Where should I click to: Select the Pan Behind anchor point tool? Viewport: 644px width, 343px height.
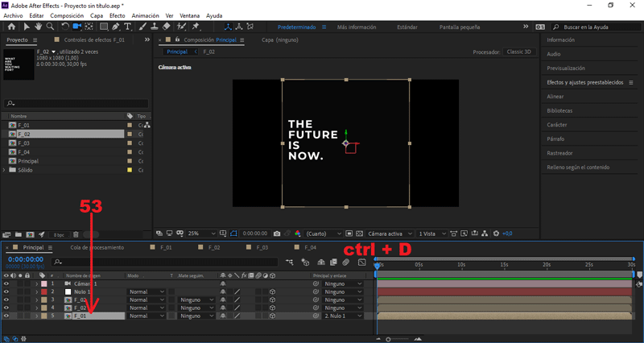(89, 27)
